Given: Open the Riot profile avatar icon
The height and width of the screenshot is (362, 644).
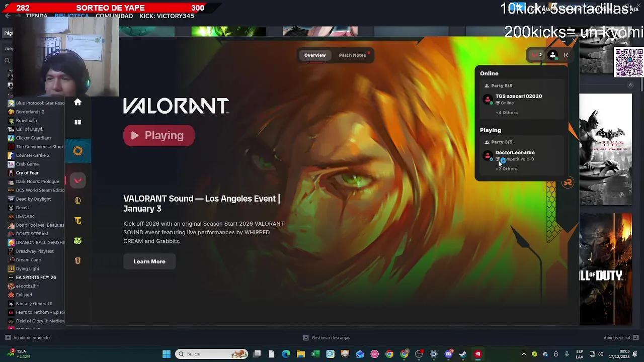Looking at the screenshot, I should pyautogui.click(x=553, y=55).
